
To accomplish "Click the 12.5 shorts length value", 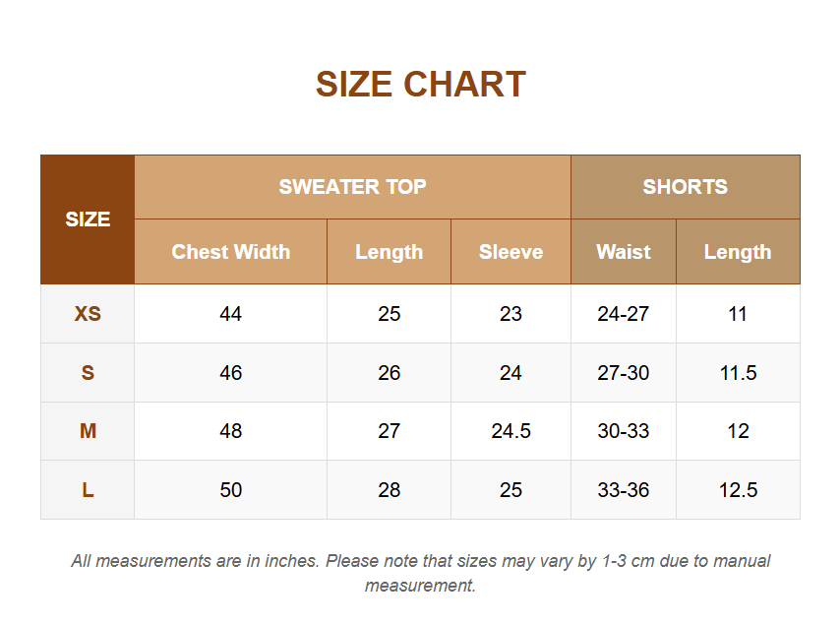I will pyautogui.click(x=739, y=490).
